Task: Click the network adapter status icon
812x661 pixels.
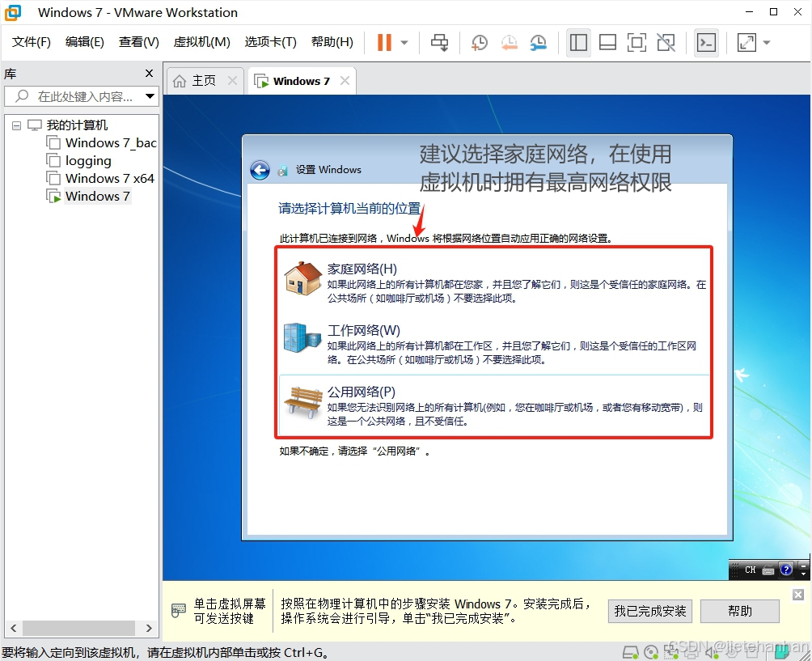Action: pos(671,653)
